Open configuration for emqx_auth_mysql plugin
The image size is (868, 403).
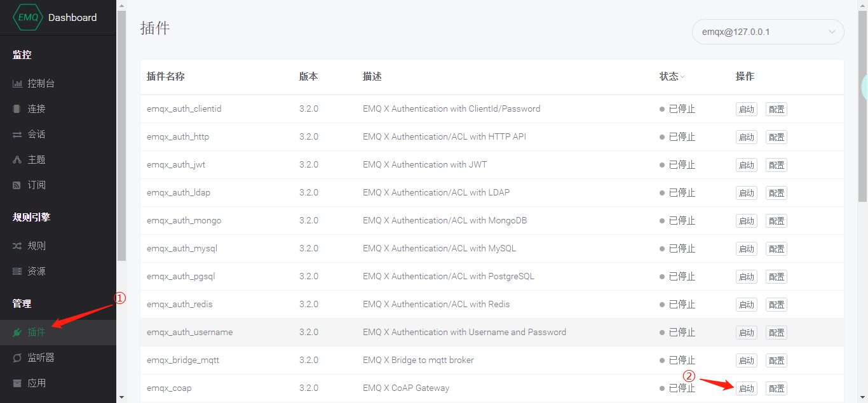[776, 248]
